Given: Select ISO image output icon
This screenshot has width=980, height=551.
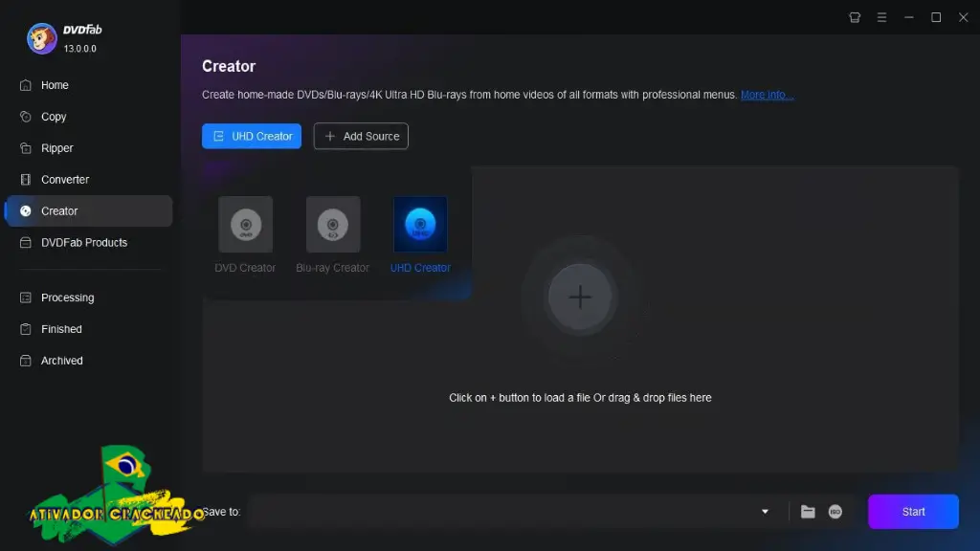Looking at the screenshot, I should coord(835,512).
